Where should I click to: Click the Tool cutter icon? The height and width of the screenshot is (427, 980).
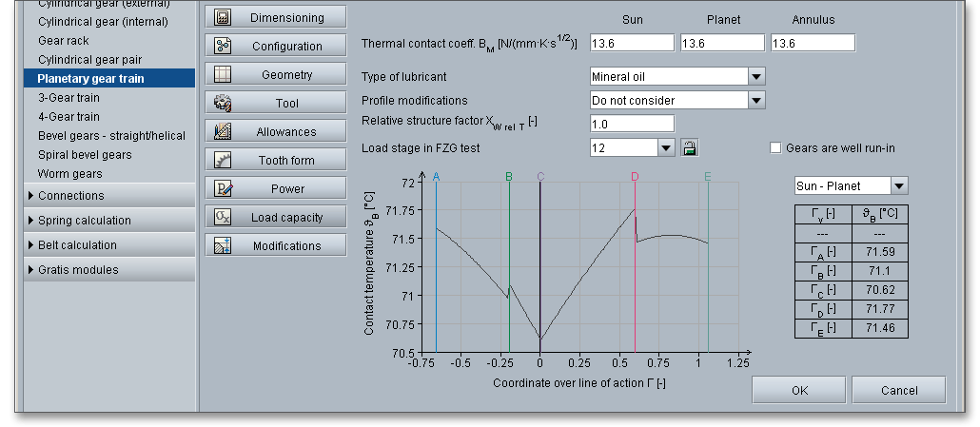[224, 103]
